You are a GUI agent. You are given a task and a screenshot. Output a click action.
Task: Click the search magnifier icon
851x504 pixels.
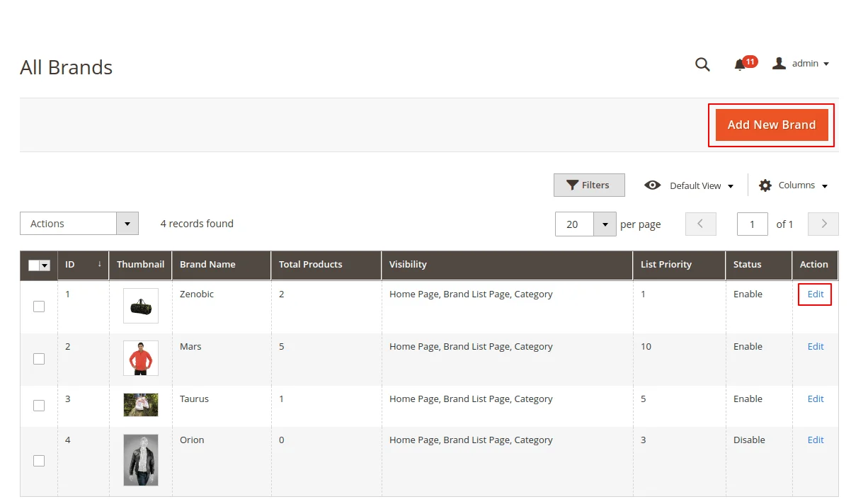pyautogui.click(x=702, y=64)
